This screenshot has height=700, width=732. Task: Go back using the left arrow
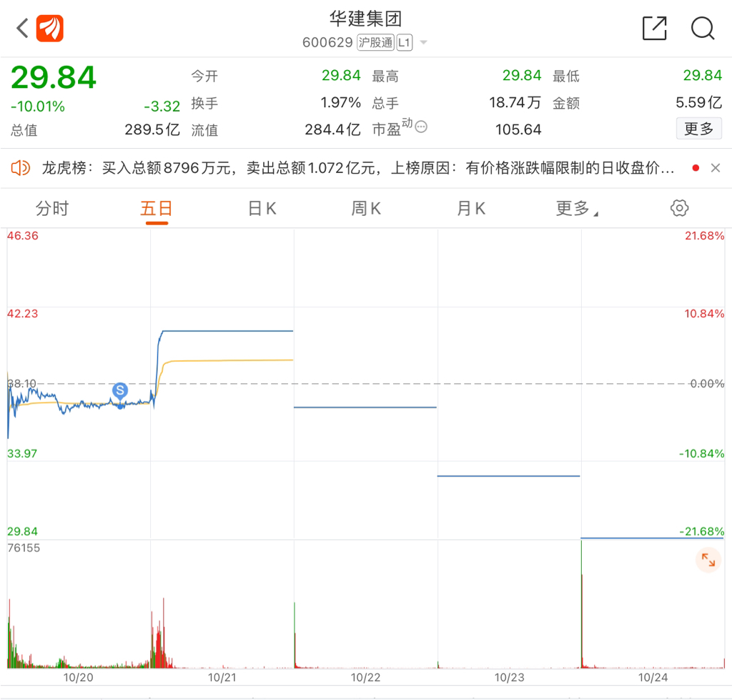pyautogui.click(x=22, y=28)
